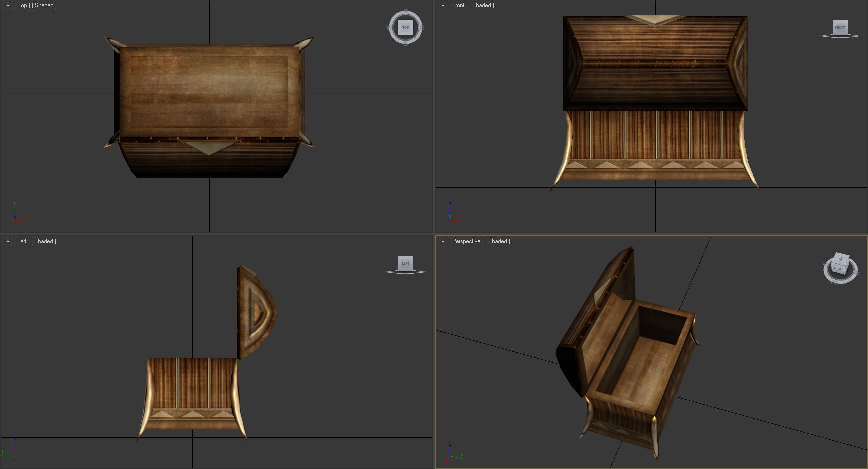Click the top face of the Perspective ViewCube
The image size is (868, 469).
tap(841, 258)
